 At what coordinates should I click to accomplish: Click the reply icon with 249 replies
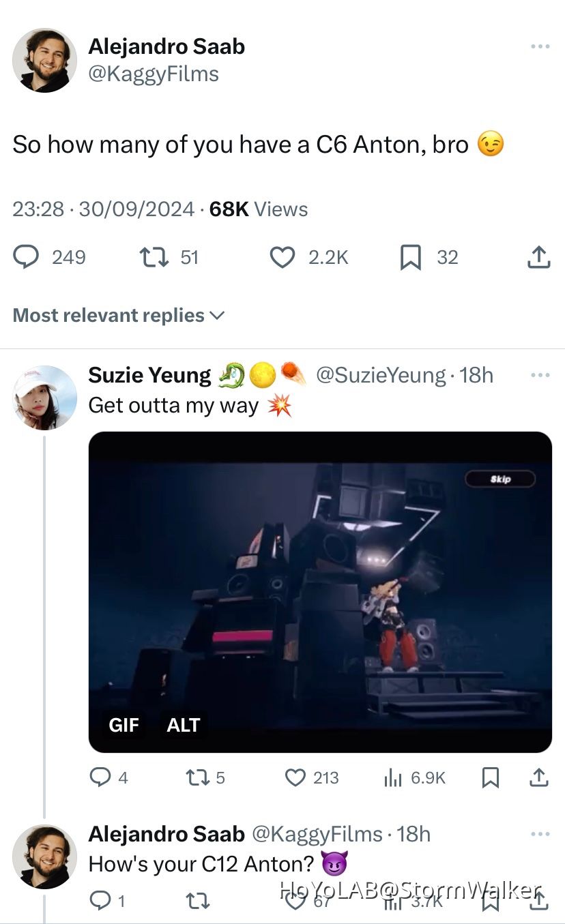click(x=27, y=257)
